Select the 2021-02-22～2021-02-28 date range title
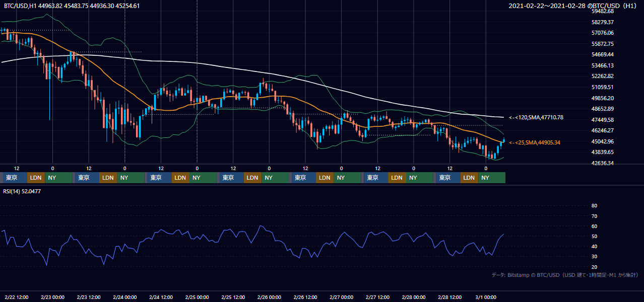The height and width of the screenshot is (302, 644). pos(574,6)
